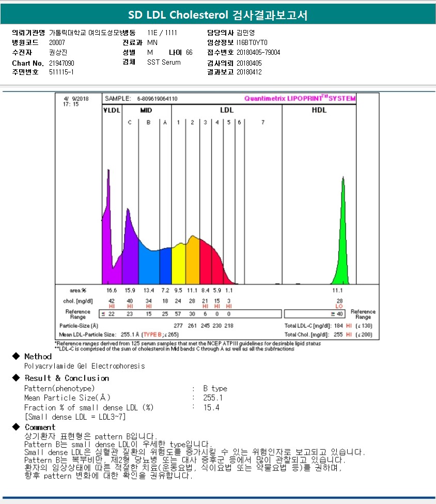Image resolution: width=436 pixels, height=504 pixels.
Task: Click specimen value SST Serum
Action: click(164, 62)
